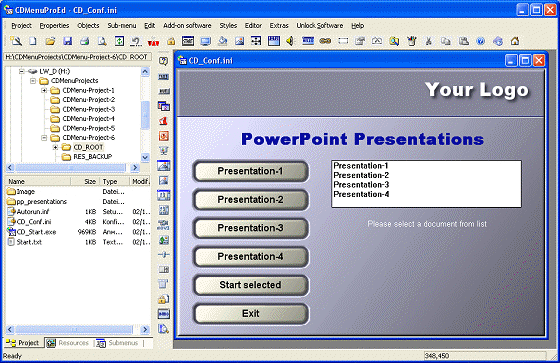Click the file list horizontal scrollbar left arrow
560x363 pixels.
tap(10, 329)
